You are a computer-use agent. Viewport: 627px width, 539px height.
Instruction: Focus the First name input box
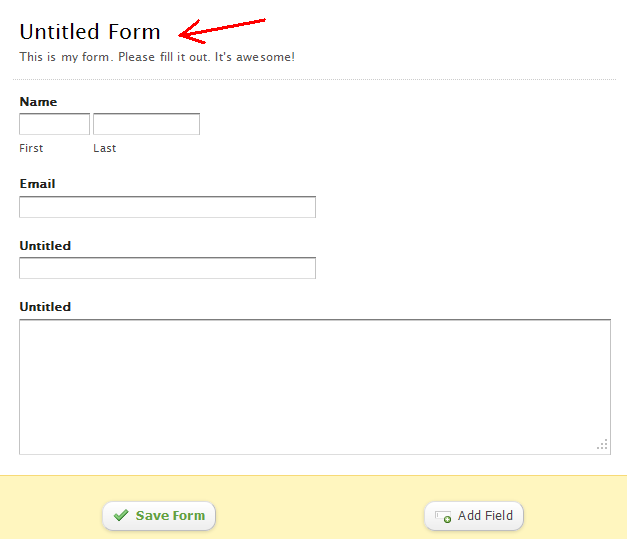[x=54, y=124]
